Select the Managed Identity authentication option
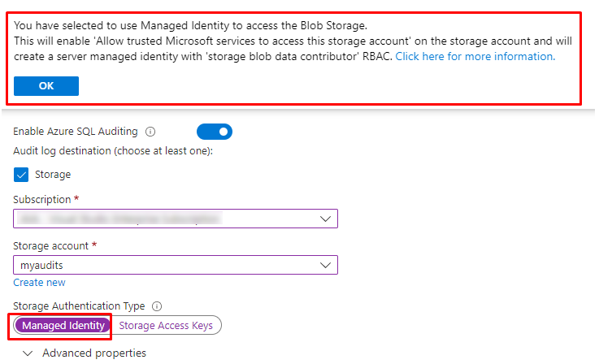Screen dimensions: 599x364 tap(64, 326)
